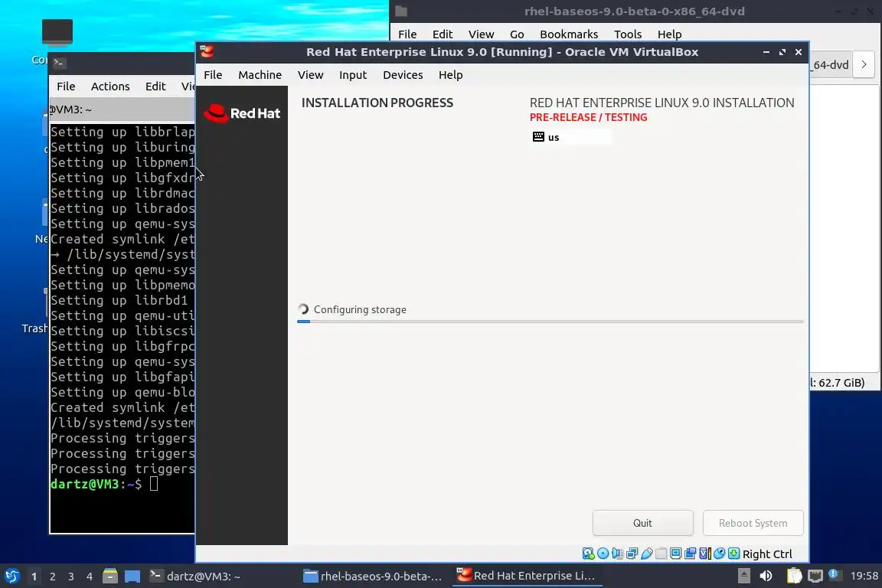Click the Quit button in the installer

642,523
